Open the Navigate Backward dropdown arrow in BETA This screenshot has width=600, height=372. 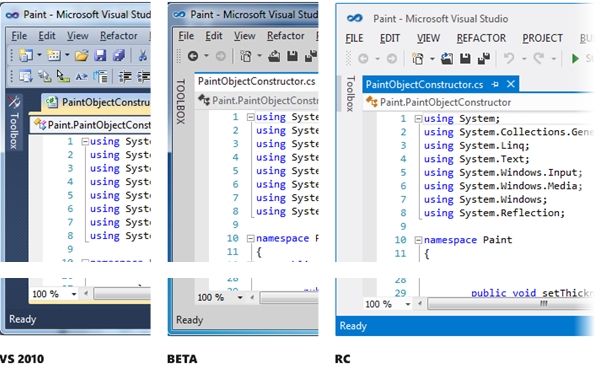(x=206, y=56)
